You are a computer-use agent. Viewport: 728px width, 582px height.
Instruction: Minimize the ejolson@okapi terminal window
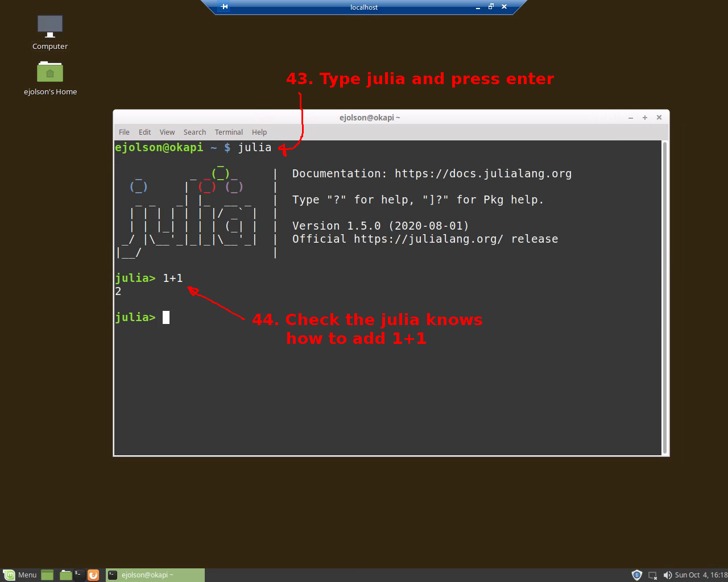[x=631, y=118]
